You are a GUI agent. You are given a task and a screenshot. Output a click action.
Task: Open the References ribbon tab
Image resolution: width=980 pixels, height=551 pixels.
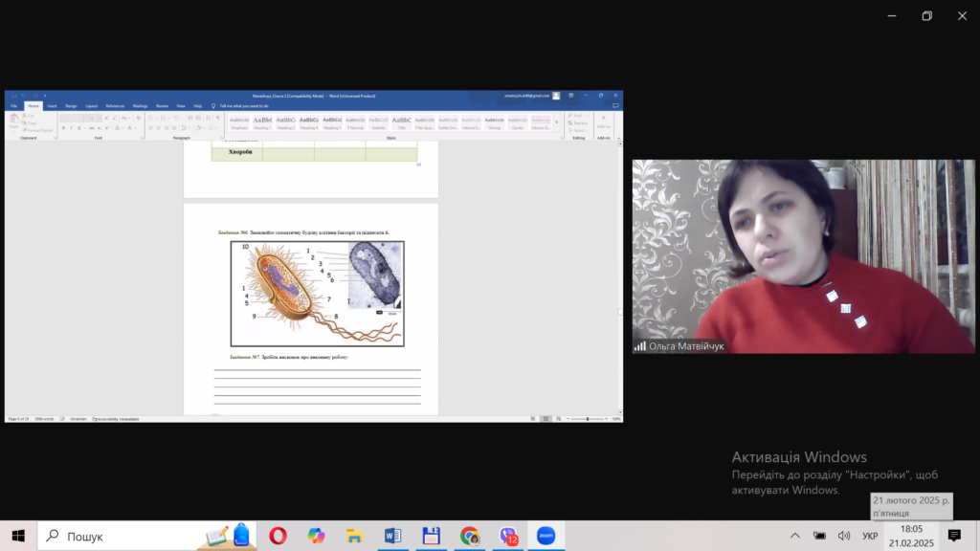(115, 106)
